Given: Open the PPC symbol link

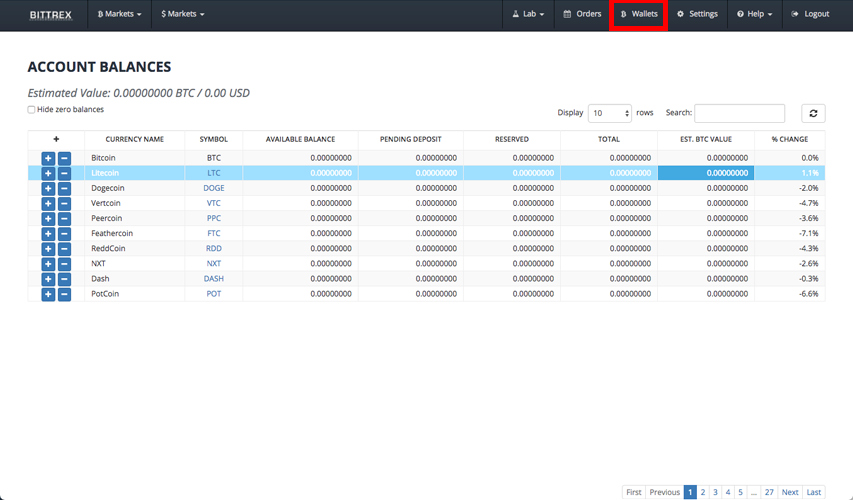Looking at the screenshot, I should click(x=214, y=218).
